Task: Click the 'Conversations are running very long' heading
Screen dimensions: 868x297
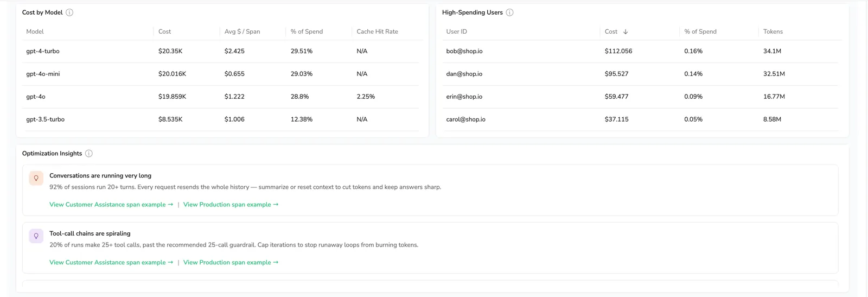Action: [100, 176]
